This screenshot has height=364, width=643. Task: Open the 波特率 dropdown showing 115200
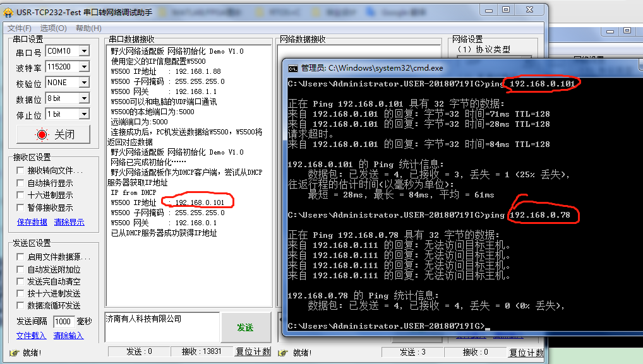tap(85, 66)
